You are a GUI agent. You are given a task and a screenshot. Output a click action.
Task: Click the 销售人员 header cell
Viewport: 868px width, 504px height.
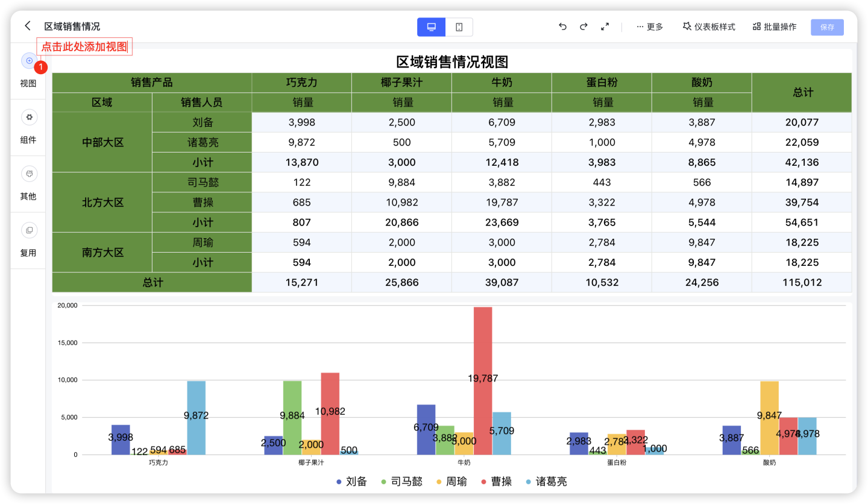point(202,102)
